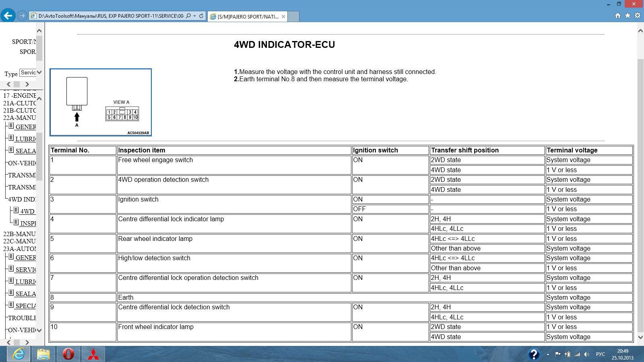Open the browser Home page icon
Viewport: 644px width, 362px height.
click(618, 16)
